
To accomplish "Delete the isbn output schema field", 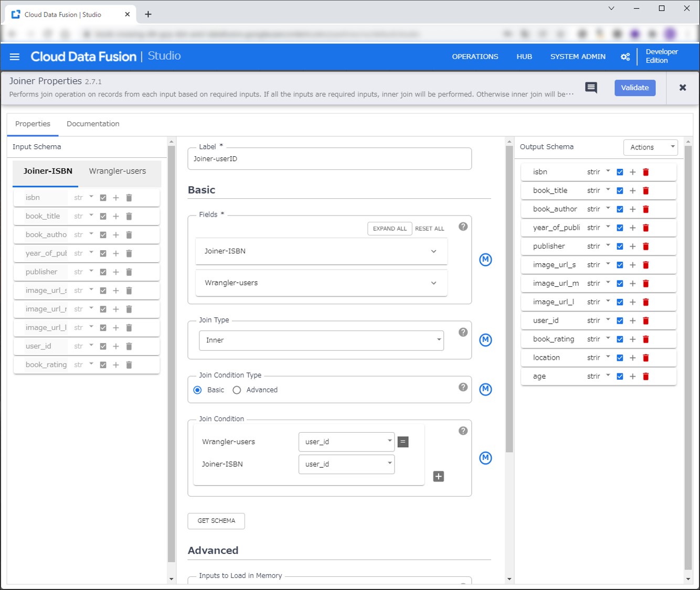I will point(646,172).
